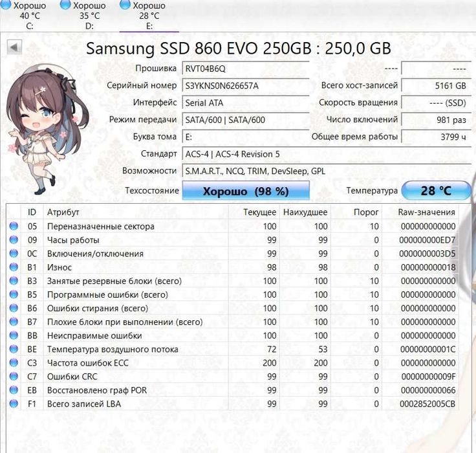Screen dimensions: 476x453
Task: Click raw value 002852005CB
Action: click(427, 404)
